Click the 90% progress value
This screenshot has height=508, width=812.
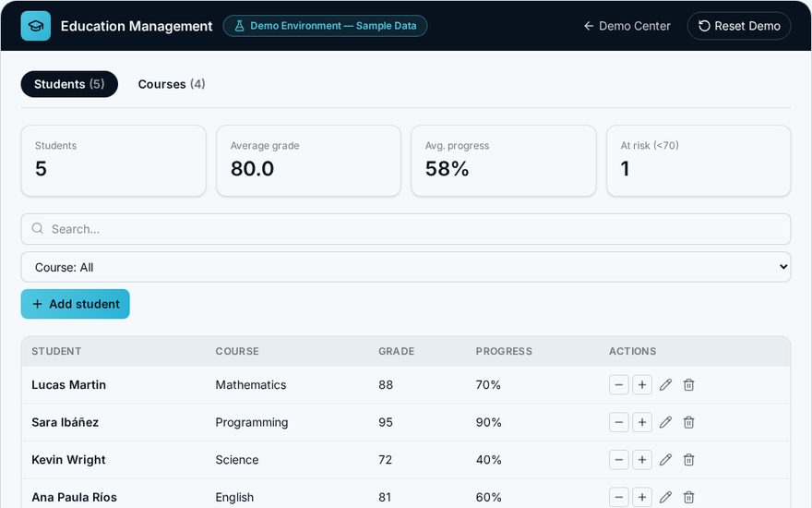489,422
